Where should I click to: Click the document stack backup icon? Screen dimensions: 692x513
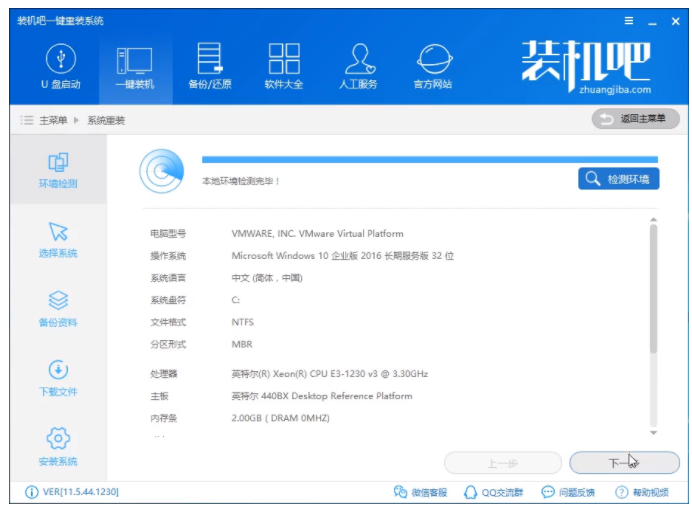(210, 58)
